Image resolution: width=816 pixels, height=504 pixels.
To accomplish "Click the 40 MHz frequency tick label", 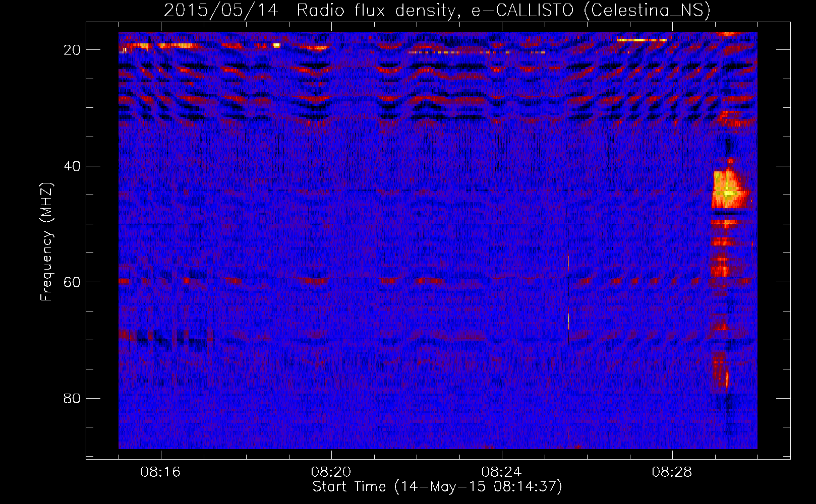I will point(73,166).
